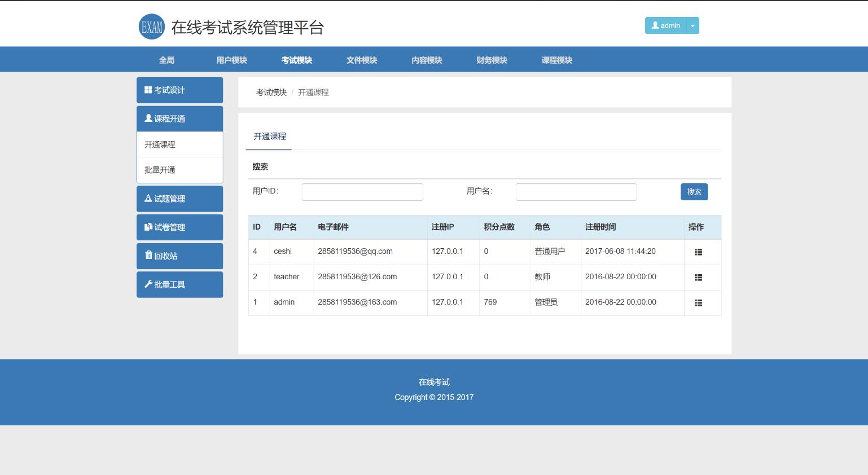The width and height of the screenshot is (868, 475).
Task: Focus the 用户ID input field
Action: tap(362, 192)
